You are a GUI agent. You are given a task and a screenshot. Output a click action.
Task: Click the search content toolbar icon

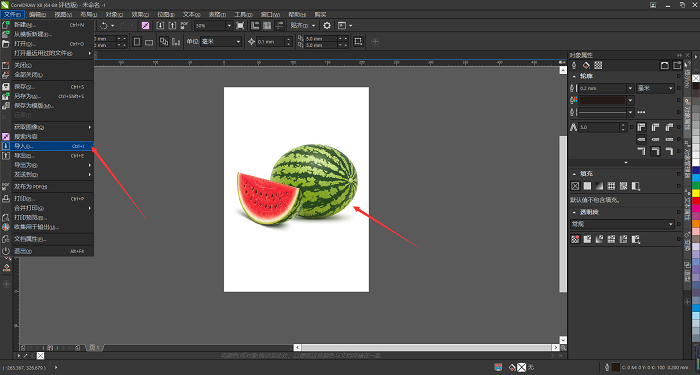[146, 26]
